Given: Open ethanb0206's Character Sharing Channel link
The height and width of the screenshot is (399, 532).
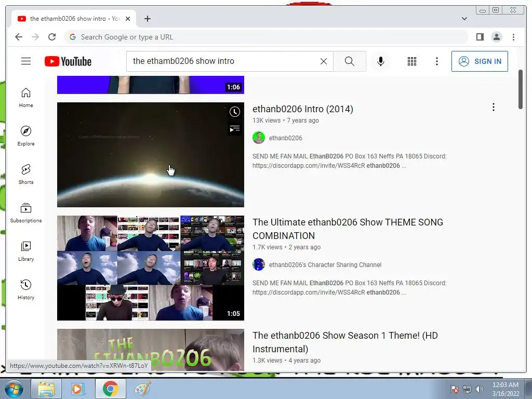Looking at the screenshot, I should 325,264.
